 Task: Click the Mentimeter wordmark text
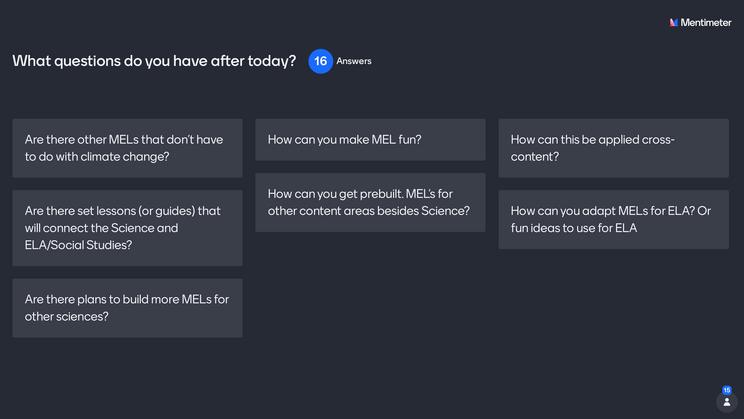pos(706,22)
